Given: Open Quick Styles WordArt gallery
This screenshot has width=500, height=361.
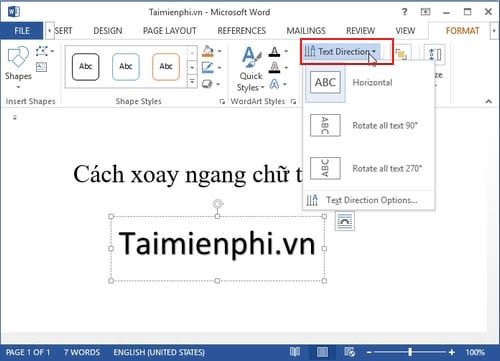Looking at the screenshot, I should pyautogui.click(x=251, y=69).
